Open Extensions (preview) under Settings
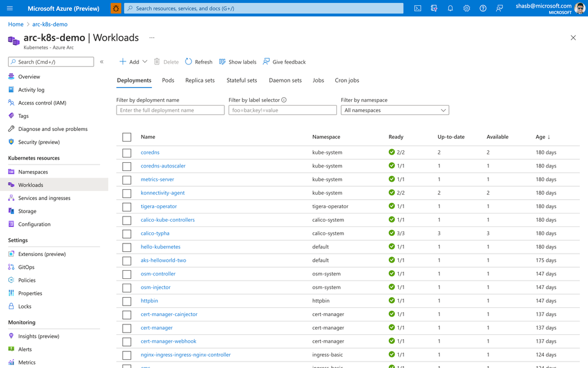588x368 pixels. coord(42,254)
